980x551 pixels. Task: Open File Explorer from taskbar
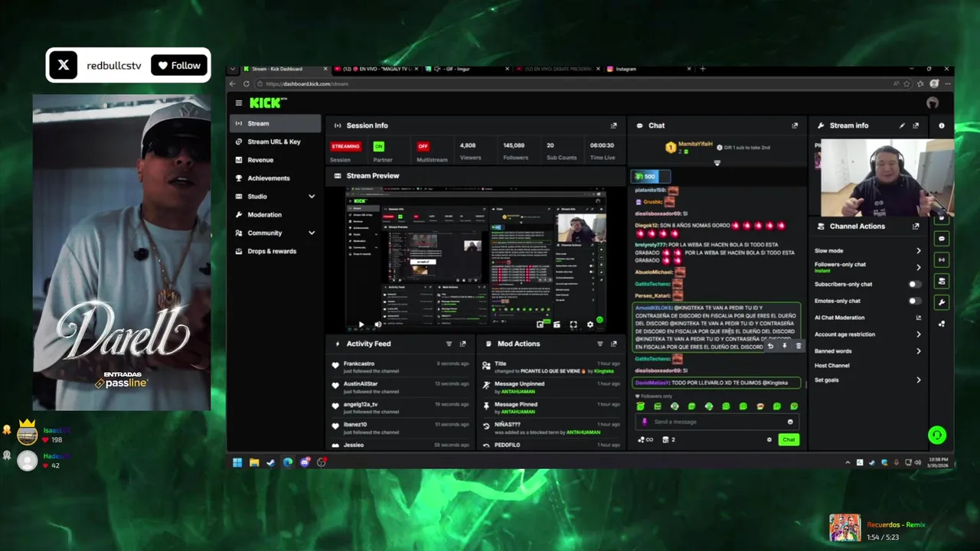tap(254, 462)
